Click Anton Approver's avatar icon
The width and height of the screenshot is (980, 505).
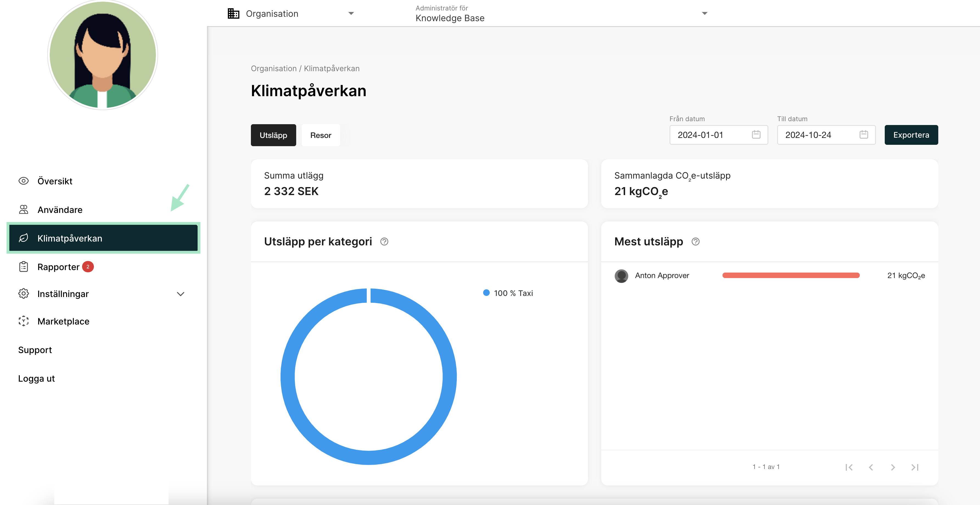click(x=621, y=276)
